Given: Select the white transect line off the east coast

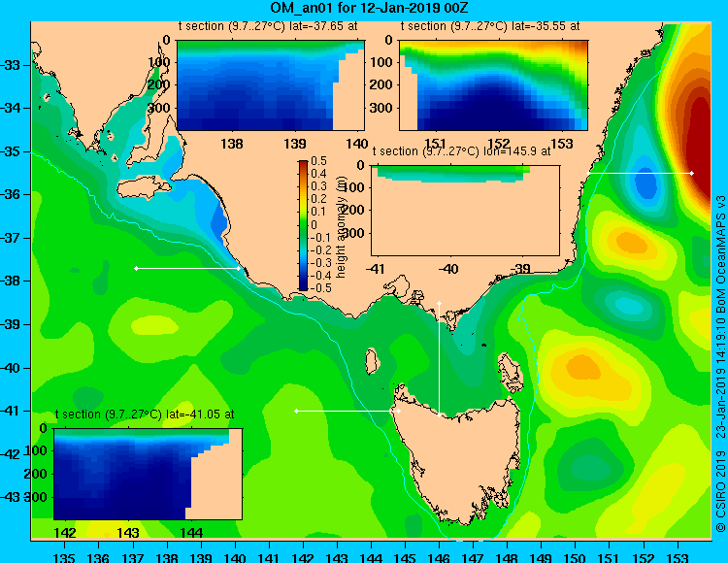Looking at the screenshot, I should click(x=640, y=173).
